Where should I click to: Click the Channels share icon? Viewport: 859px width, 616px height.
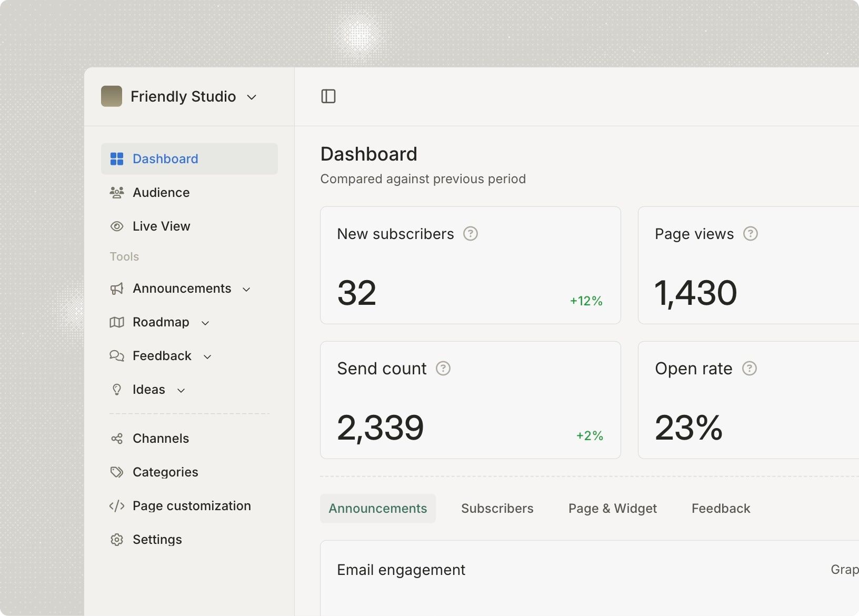click(x=117, y=439)
